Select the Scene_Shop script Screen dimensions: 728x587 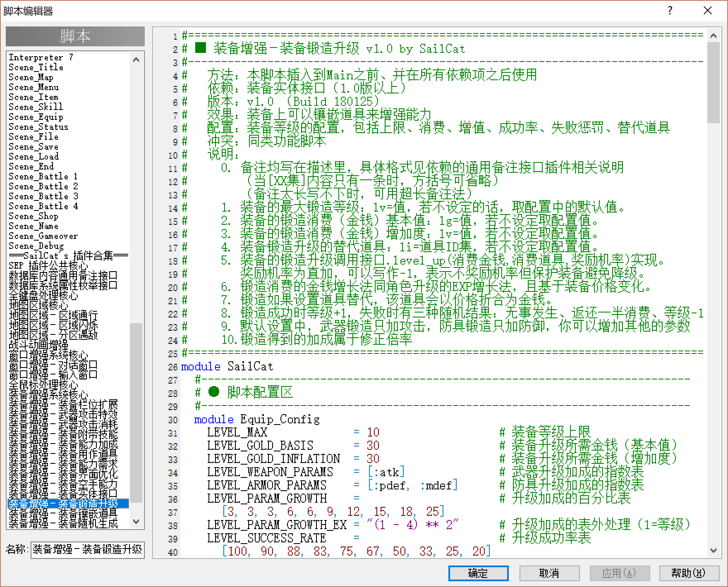[34, 216]
